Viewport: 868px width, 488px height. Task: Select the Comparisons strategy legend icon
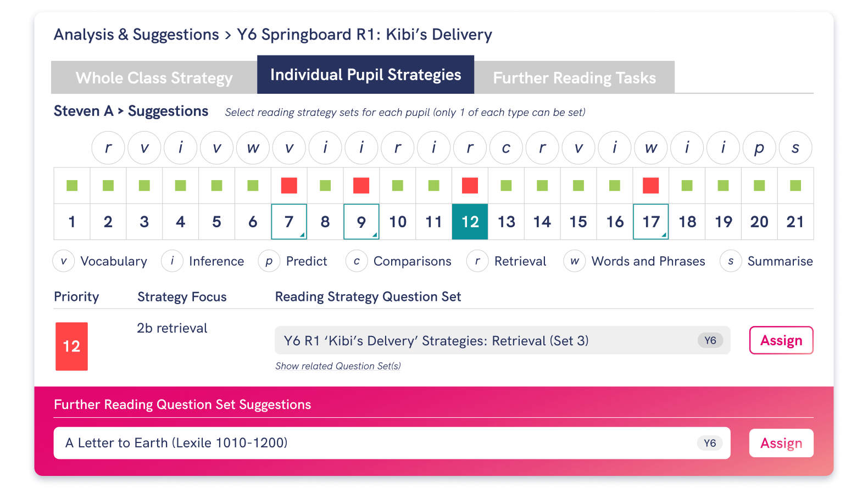pyautogui.click(x=356, y=261)
